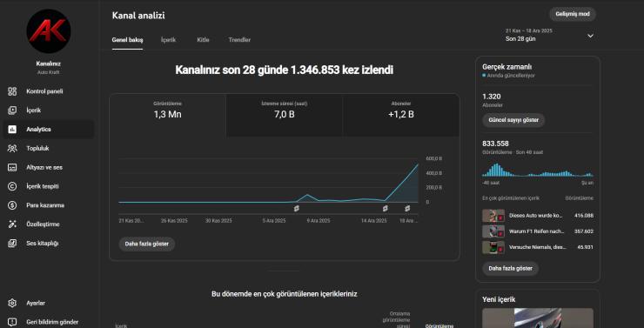Open the Topluluk menu label

pyautogui.click(x=37, y=148)
